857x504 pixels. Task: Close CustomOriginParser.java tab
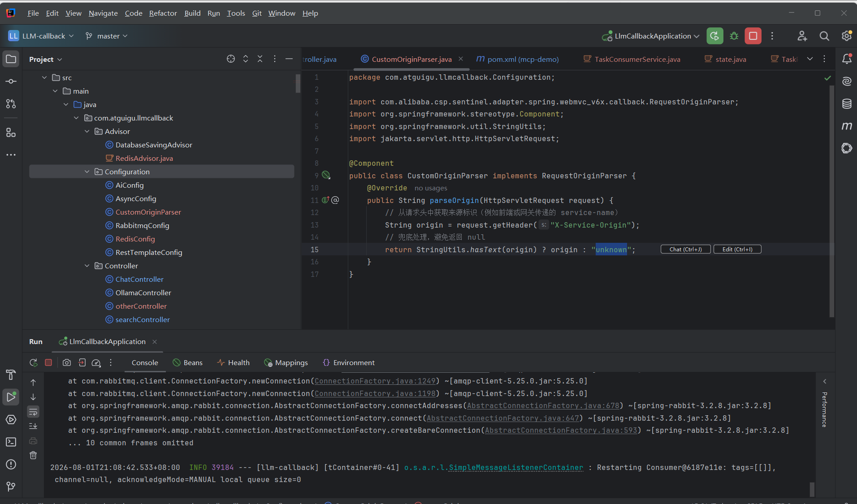(x=461, y=59)
